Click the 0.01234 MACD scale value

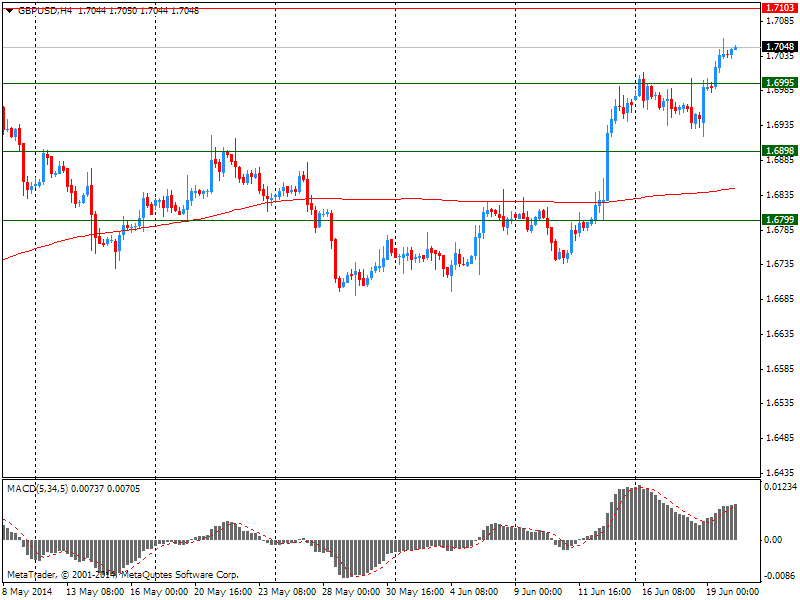[780, 487]
